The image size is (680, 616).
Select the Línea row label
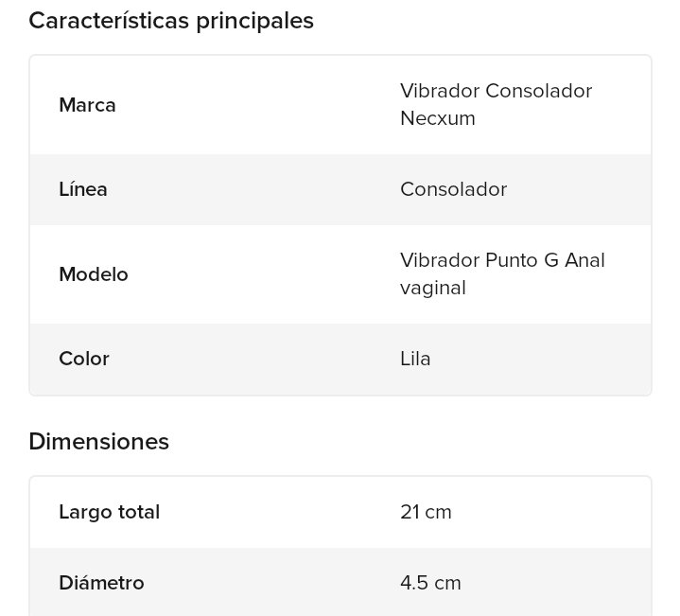pos(83,189)
